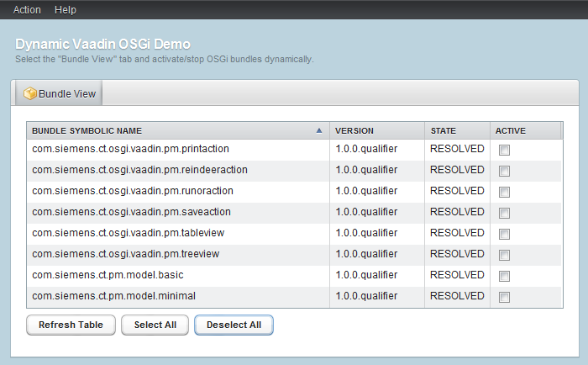Activate the saveaction bundle checkbox

504,214
